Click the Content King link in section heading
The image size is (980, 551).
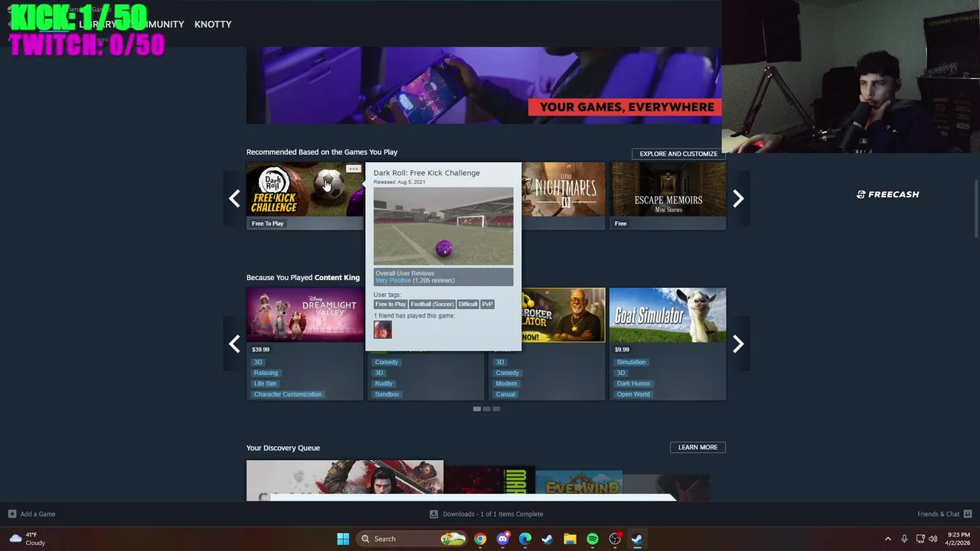[337, 278]
